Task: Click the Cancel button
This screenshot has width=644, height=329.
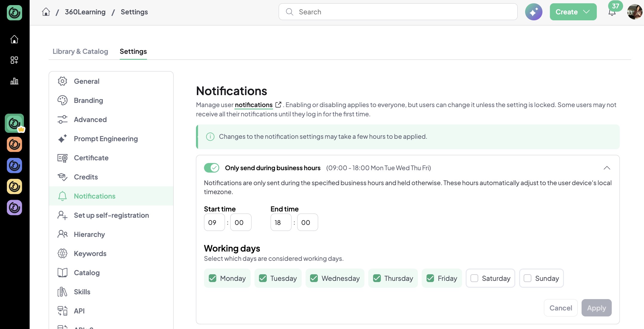Action: coord(561,308)
